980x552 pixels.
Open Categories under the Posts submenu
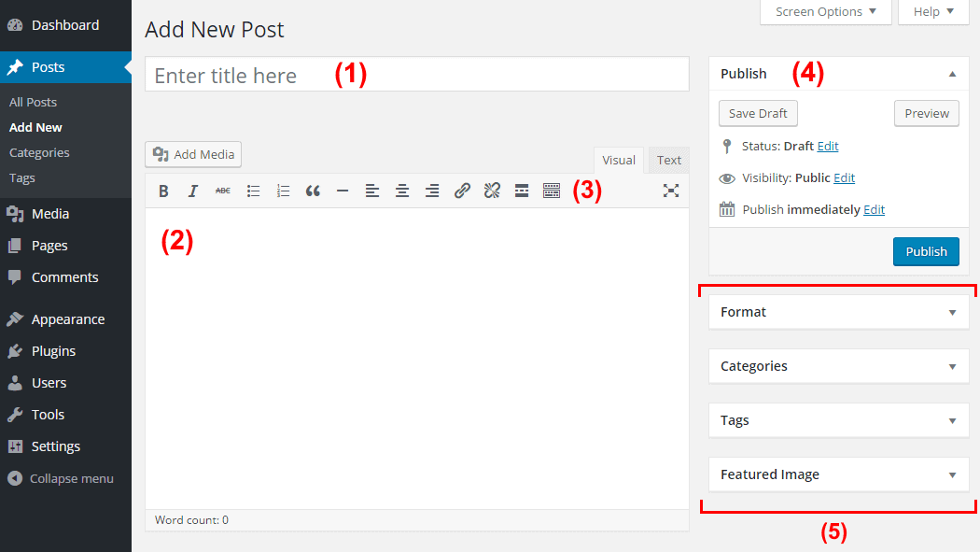click(39, 152)
